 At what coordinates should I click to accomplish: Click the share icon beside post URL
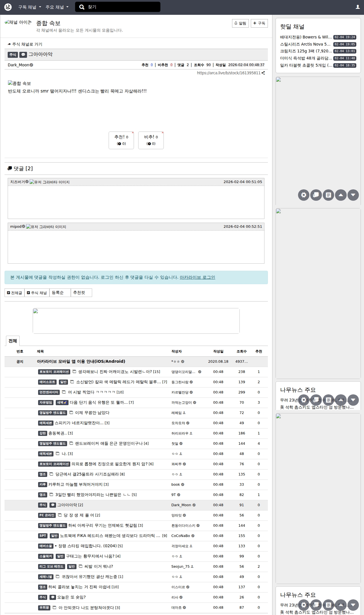tap(263, 73)
